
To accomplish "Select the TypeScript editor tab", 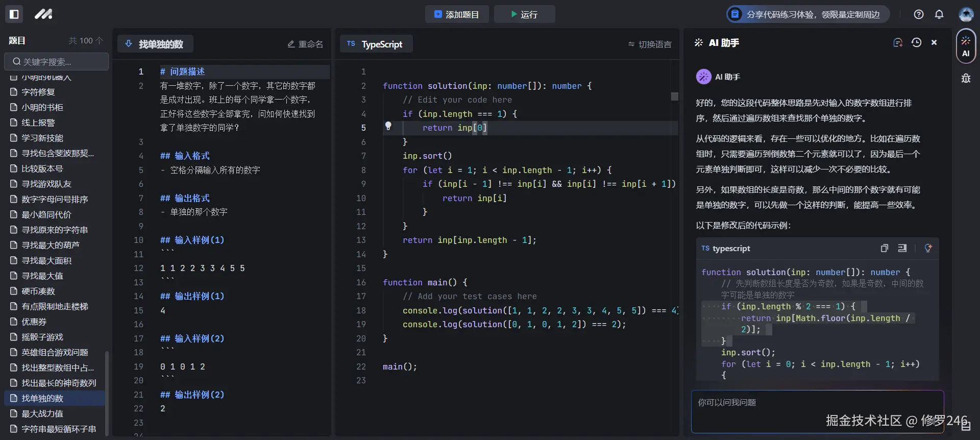I will coord(376,44).
